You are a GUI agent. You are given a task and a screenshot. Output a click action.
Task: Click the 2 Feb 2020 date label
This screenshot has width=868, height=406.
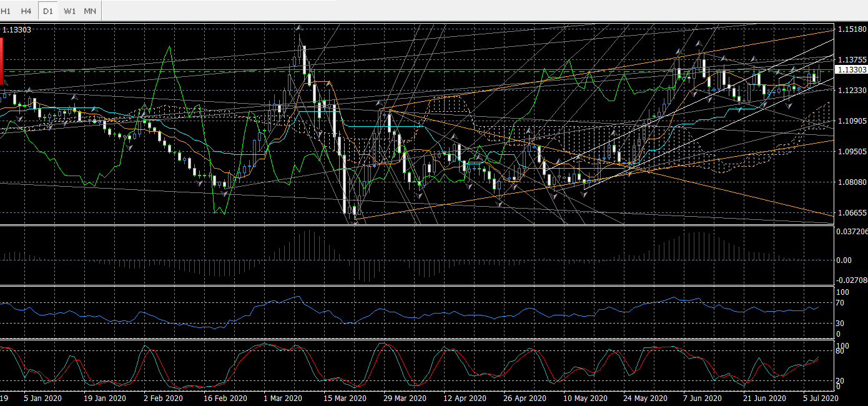163,398
